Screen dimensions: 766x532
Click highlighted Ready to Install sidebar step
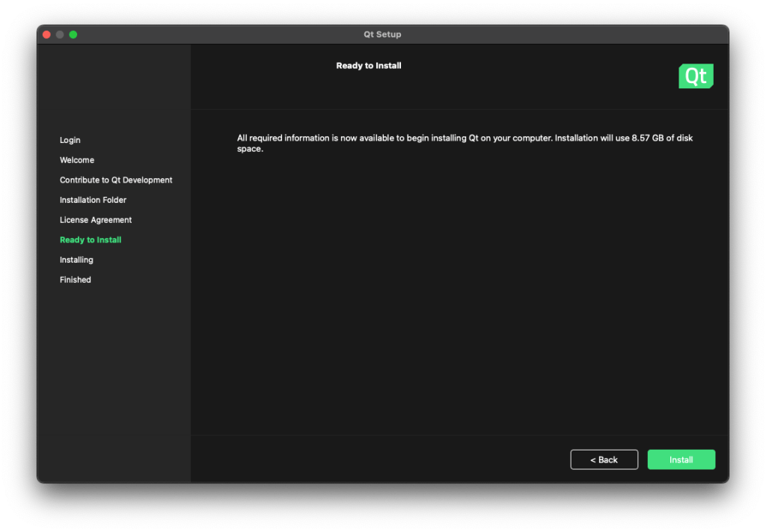(91, 240)
